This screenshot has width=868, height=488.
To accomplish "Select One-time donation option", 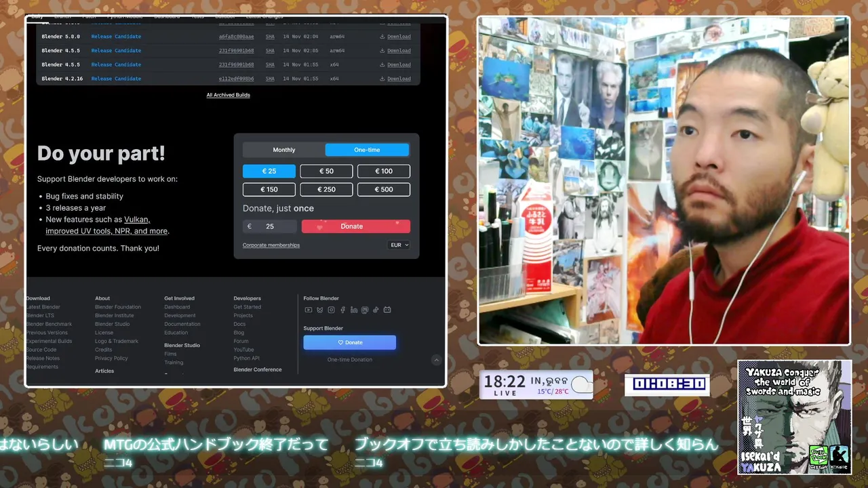I will [367, 150].
